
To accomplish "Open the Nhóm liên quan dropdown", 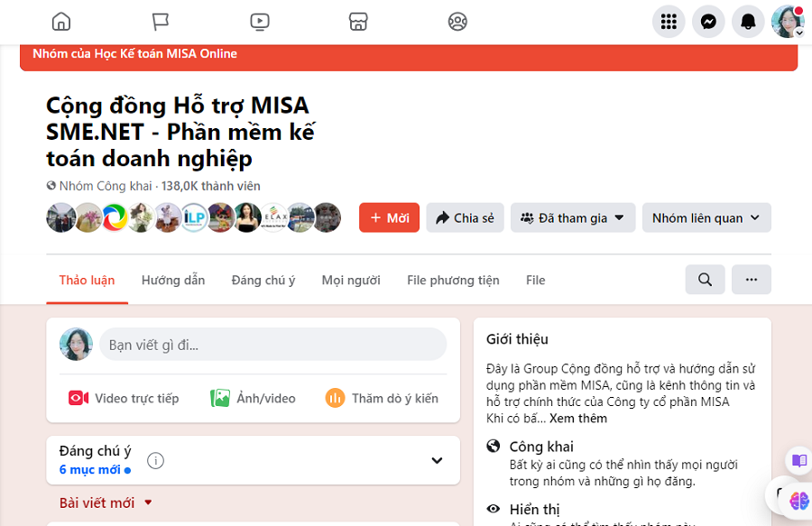I will point(706,217).
